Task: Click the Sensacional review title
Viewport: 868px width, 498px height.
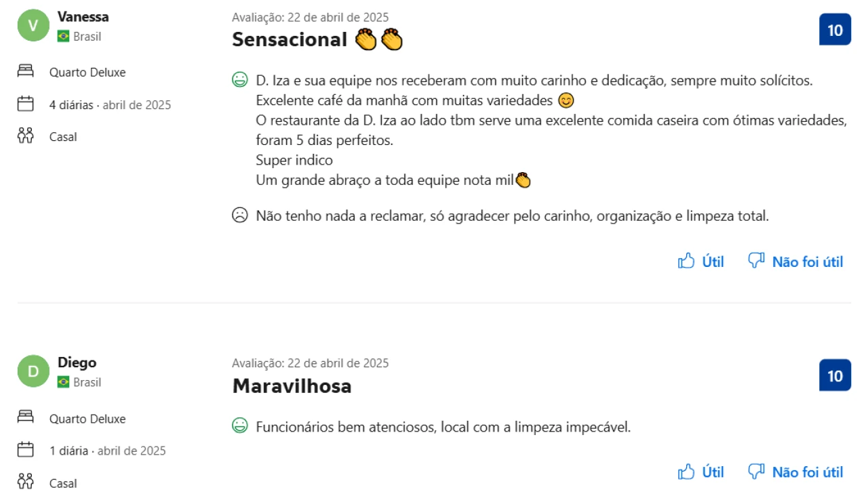Action: 290,40
